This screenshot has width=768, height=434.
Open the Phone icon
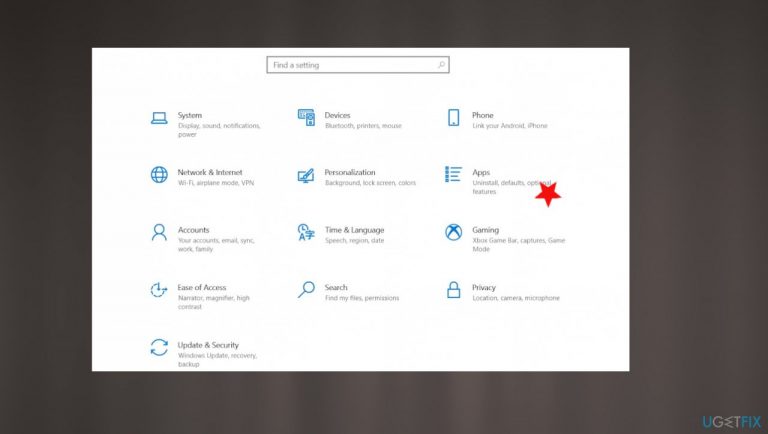coord(454,118)
